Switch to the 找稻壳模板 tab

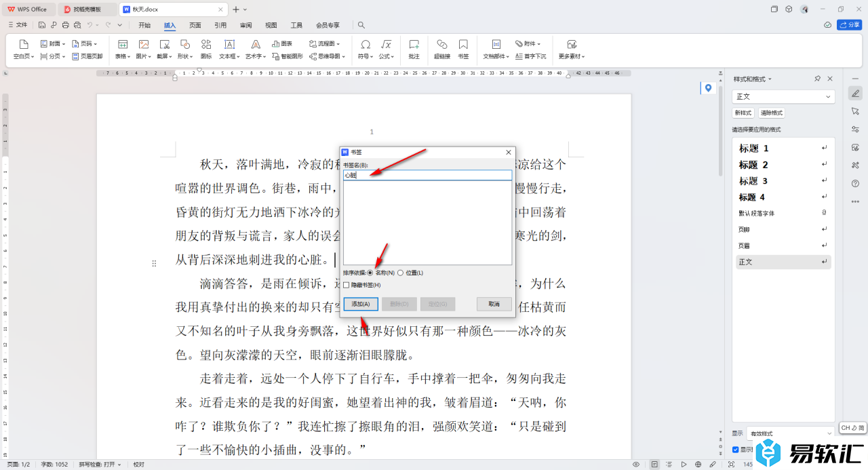point(87,9)
